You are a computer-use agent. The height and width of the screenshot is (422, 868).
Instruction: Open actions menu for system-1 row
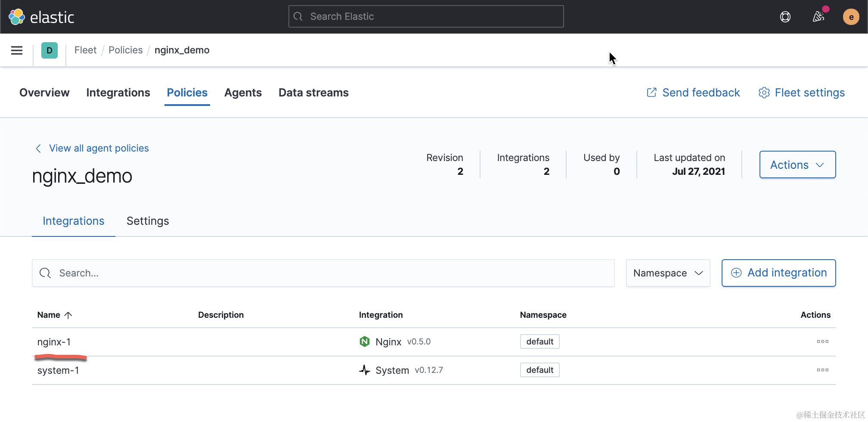click(822, 370)
